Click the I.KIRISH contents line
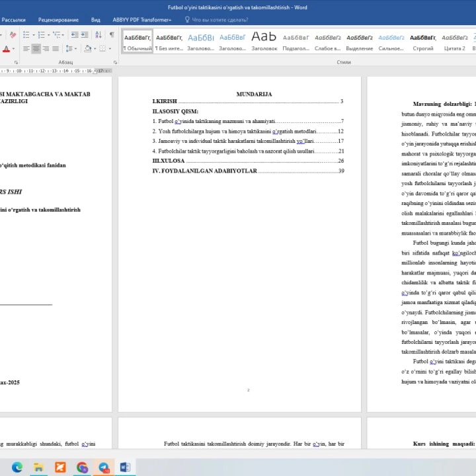The height and width of the screenshot is (476, 476). coord(248,101)
